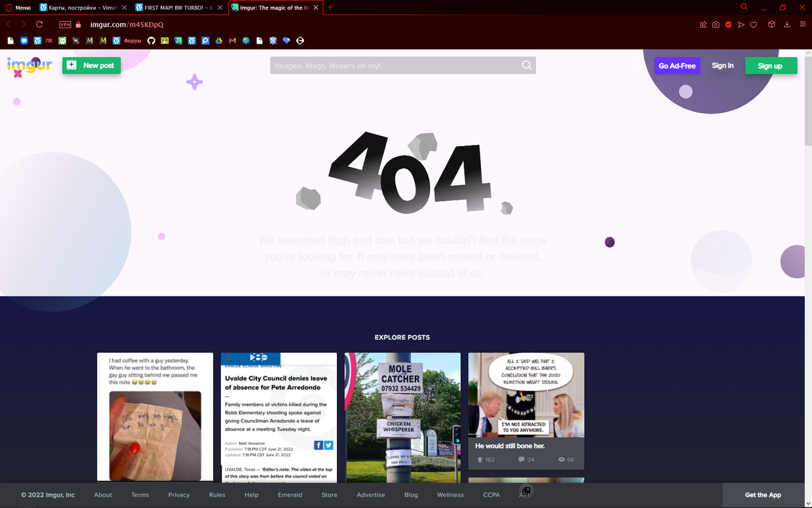Open the Gmail bookmark icon

tap(232, 41)
